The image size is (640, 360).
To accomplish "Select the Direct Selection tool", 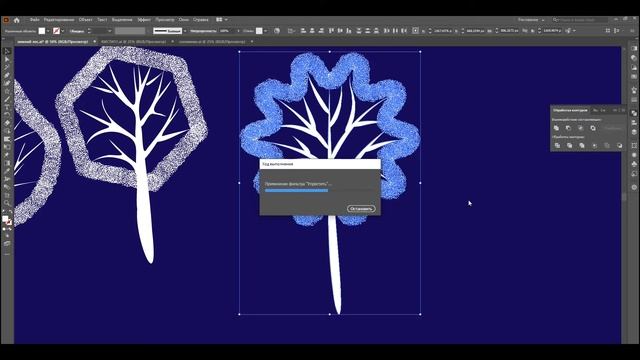I will pyautogui.click(x=7, y=60).
